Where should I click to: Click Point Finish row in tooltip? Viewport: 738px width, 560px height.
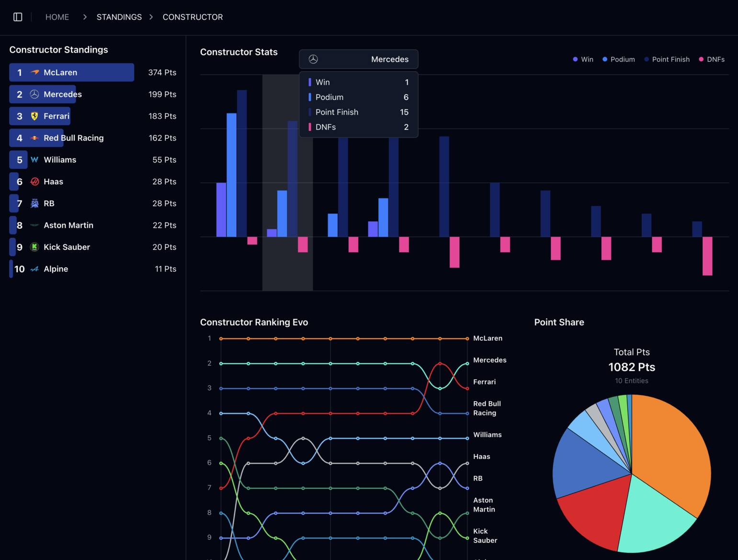click(359, 112)
